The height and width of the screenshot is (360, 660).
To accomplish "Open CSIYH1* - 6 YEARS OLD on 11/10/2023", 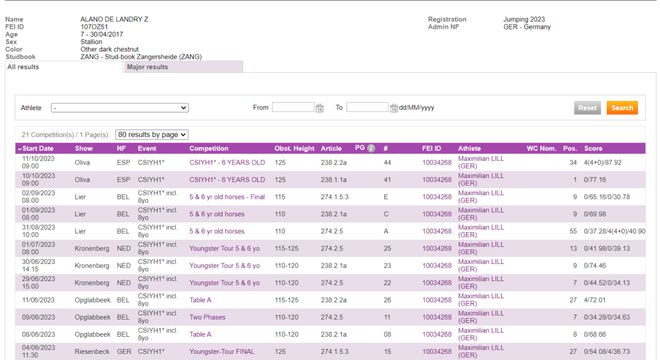I will (227, 163).
